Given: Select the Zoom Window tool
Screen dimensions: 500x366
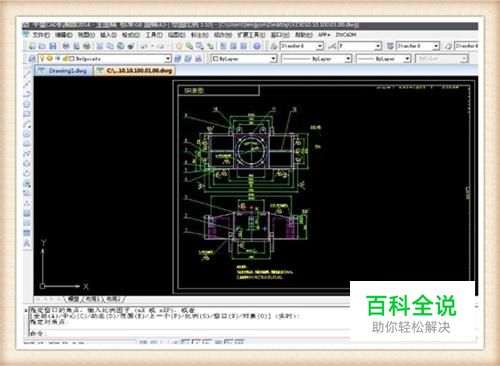Looking at the screenshot, I should [200, 46].
